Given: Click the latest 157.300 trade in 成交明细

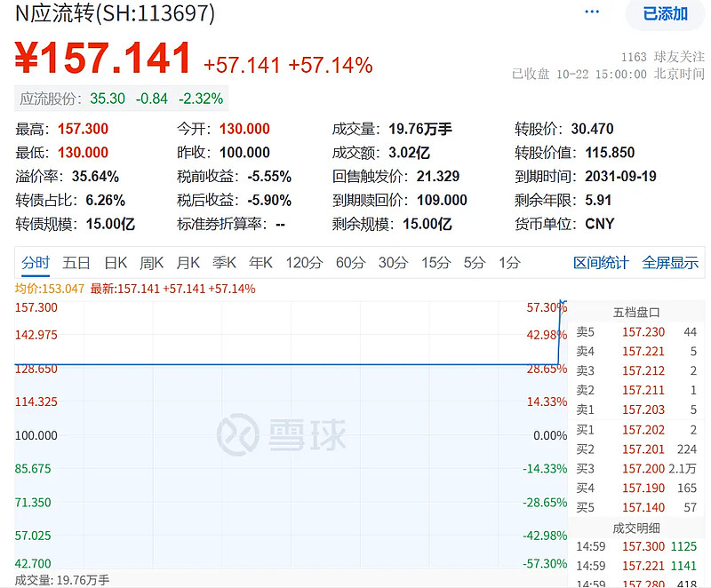Looking at the screenshot, I should [x=642, y=547].
